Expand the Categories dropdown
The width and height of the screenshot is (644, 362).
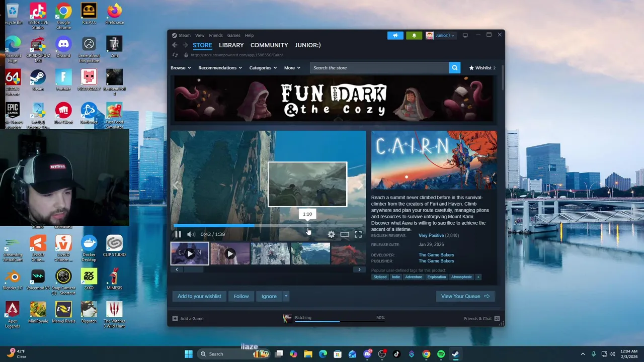coord(263,68)
